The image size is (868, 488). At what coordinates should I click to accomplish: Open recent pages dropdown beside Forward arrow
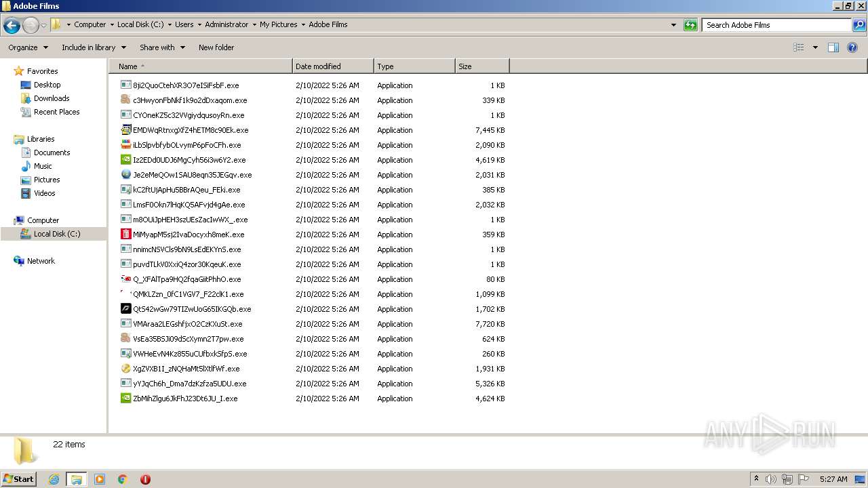pos(43,25)
